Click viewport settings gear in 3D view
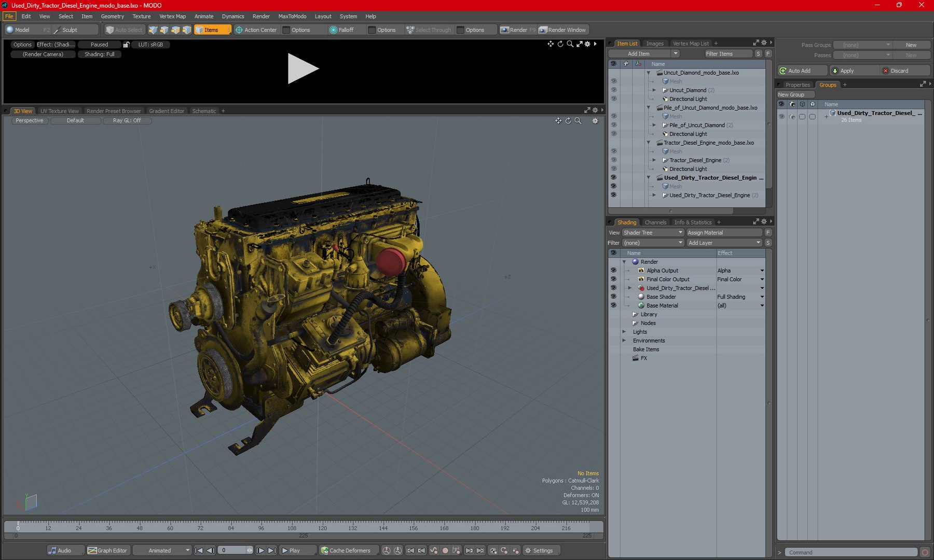 click(595, 121)
